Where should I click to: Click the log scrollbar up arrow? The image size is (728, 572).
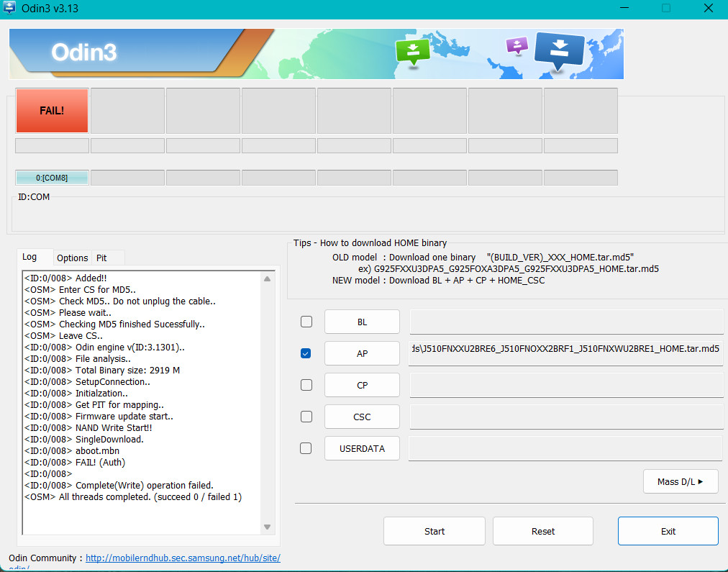click(x=267, y=278)
